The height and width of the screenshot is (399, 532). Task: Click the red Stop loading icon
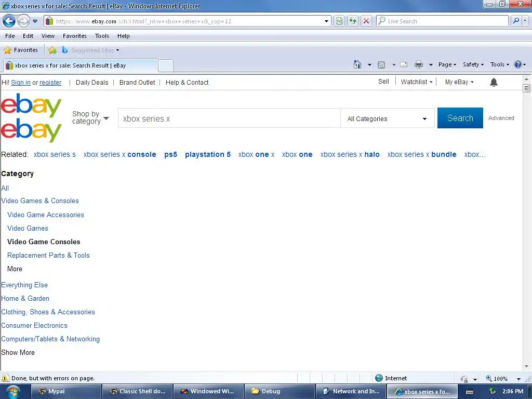tap(366, 21)
